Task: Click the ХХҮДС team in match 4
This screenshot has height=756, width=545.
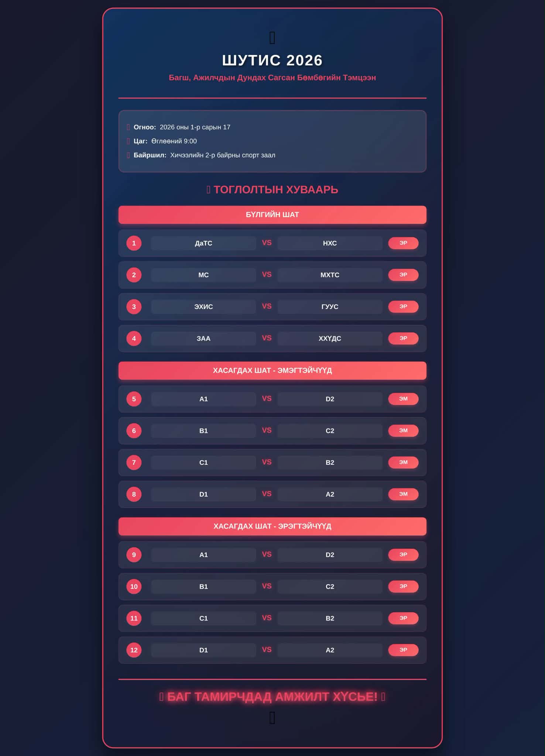Action: pos(330,339)
